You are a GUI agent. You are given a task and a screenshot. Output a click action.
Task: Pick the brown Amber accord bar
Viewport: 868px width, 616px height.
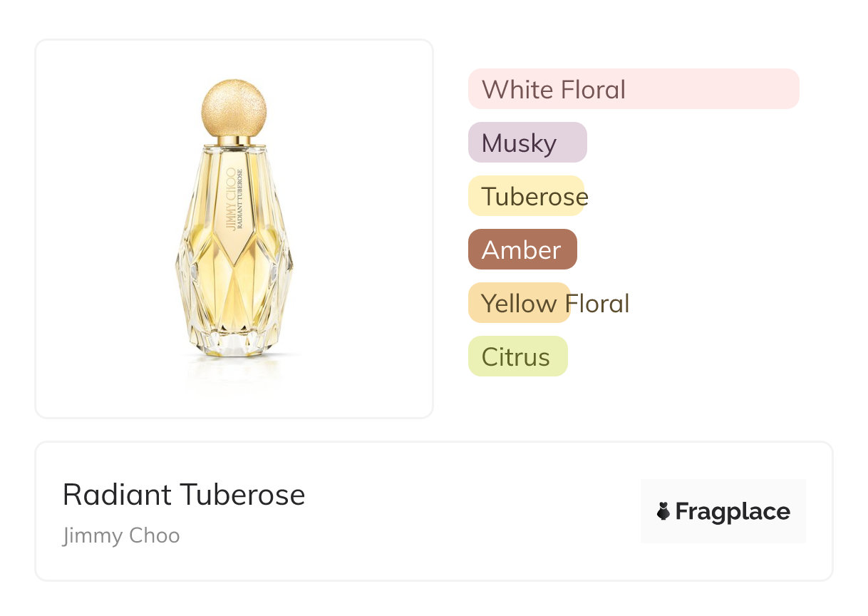pos(522,250)
